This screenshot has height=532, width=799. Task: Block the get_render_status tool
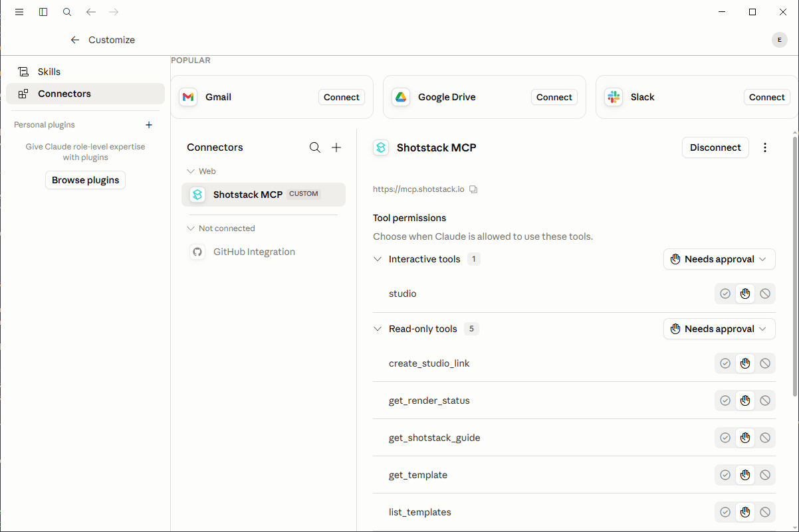[x=765, y=400]
